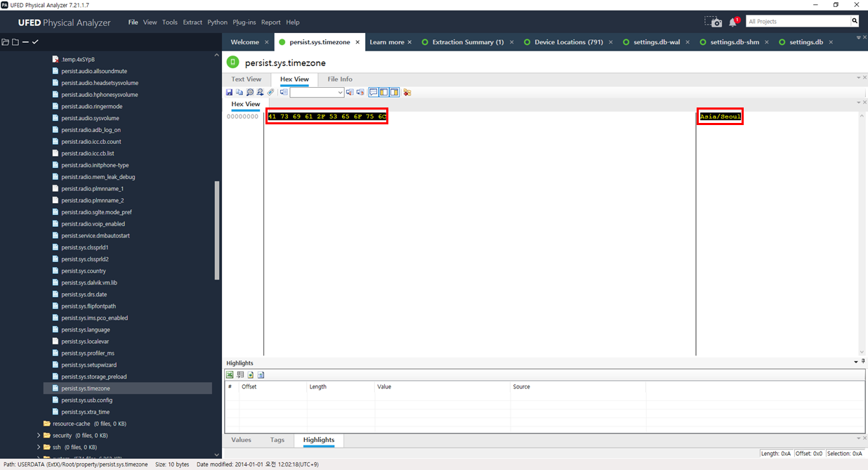Click the screenshot camera icon in header
This screenshot has width=868, height=470.
coord(714,22)
